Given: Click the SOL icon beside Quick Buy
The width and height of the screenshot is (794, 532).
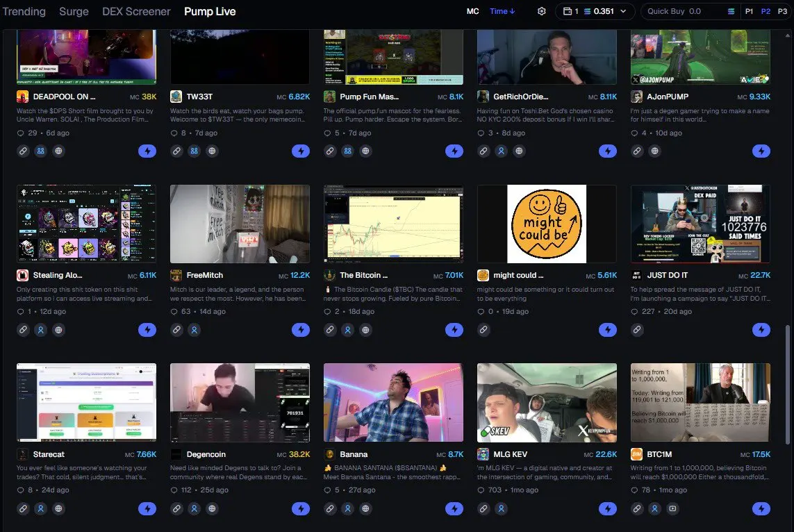Looking at the screenshot, I should click(731, 11).
